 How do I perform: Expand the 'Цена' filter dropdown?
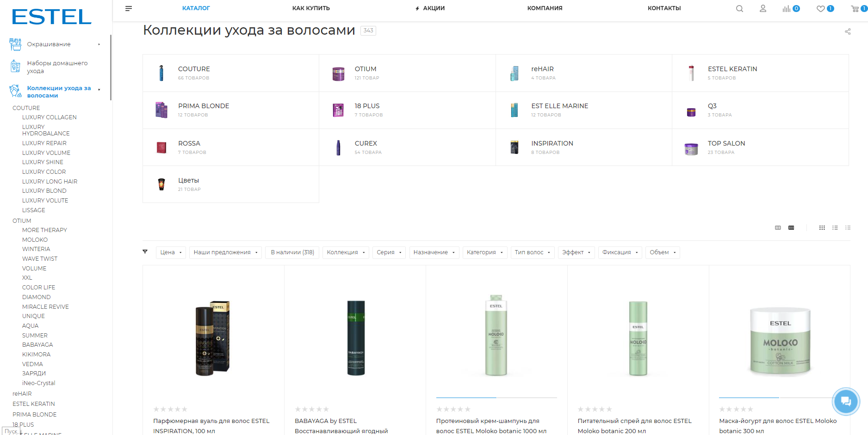tap(171, 252)
